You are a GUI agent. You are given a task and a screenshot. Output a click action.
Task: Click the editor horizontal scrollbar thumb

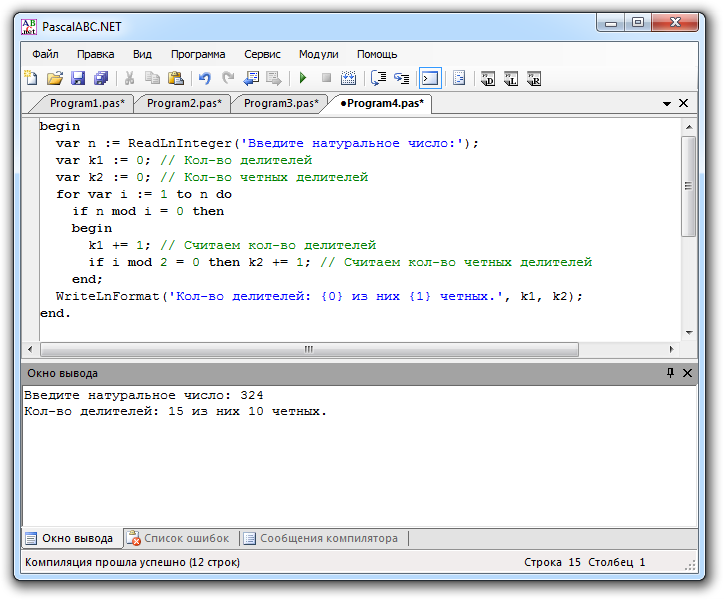(x=308, y=349)
